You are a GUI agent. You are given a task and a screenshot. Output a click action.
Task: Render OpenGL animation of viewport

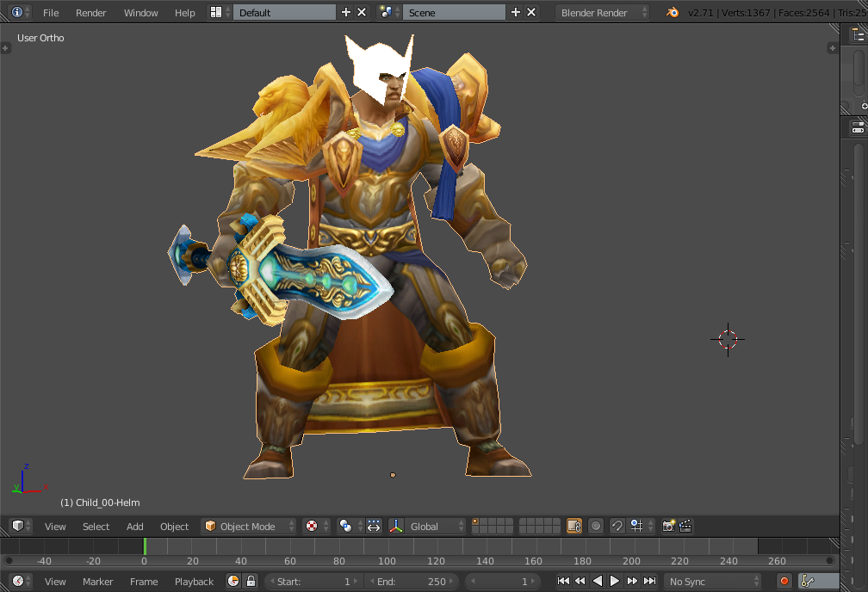[685, 526]
